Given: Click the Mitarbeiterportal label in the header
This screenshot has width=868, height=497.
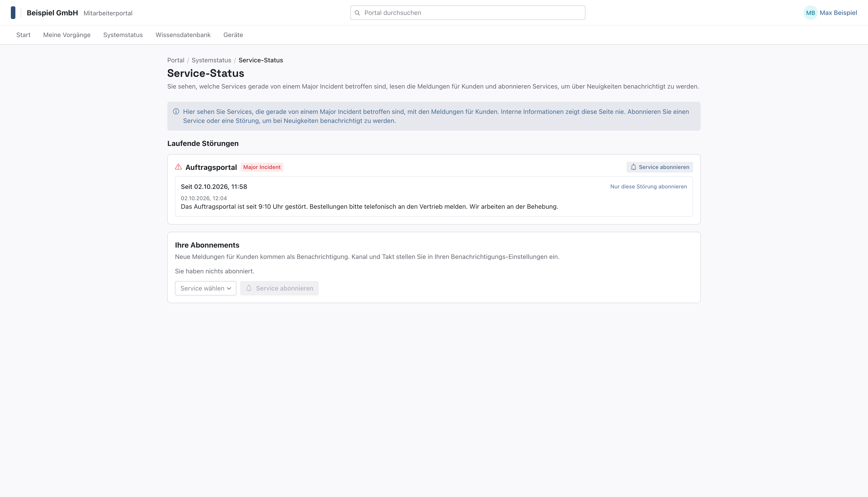Looking at the screenshot, I should (108, 13).
